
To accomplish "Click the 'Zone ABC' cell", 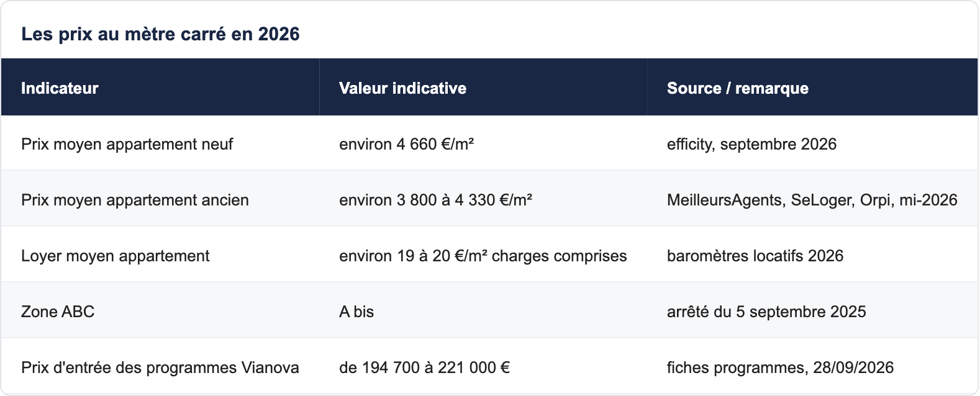I will pos(160,311).
